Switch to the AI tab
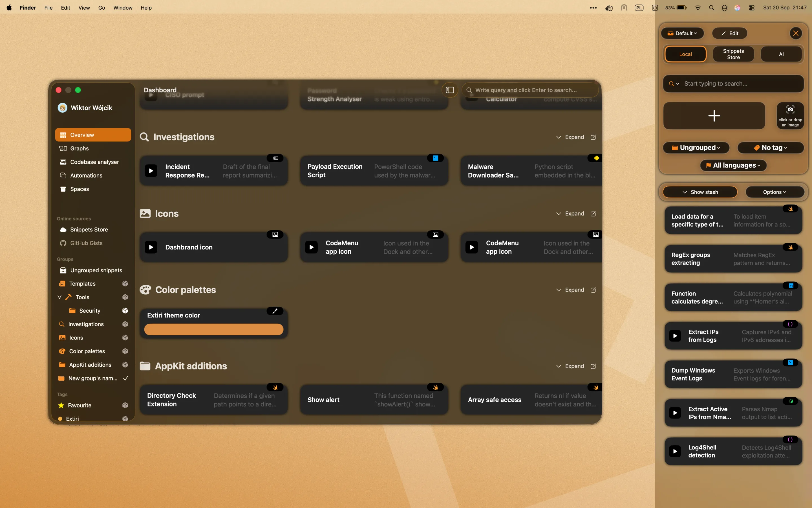Screen dimensions: 812x508 pyautogui.click(x=781, y=54)
